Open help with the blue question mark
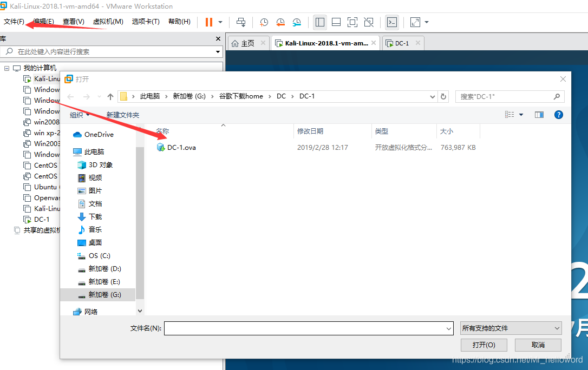This screenshot has width=588, height=370. pos(558,115)
